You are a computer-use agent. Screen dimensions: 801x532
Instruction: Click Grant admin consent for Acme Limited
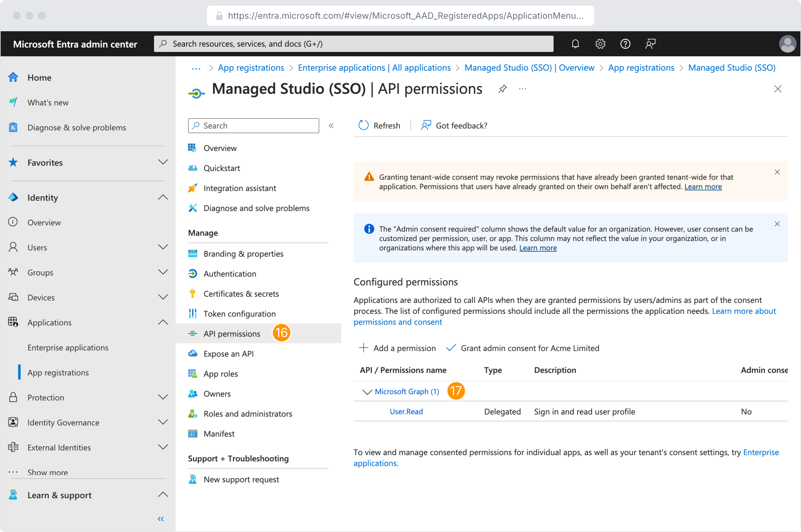point(523,348)
